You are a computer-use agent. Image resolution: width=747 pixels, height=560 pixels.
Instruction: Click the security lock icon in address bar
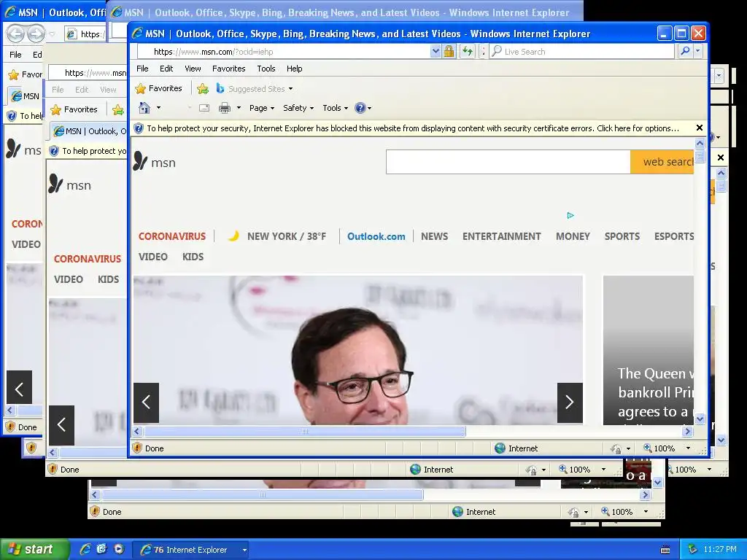coord(449,52)
